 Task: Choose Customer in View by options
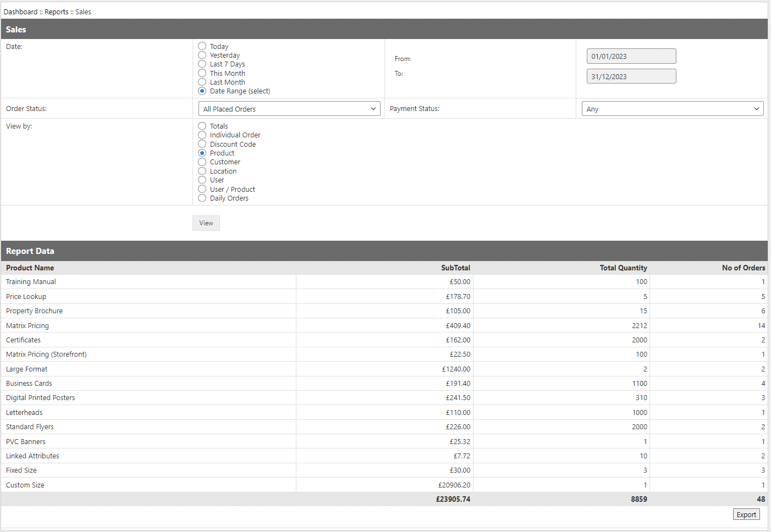point(202,162)
